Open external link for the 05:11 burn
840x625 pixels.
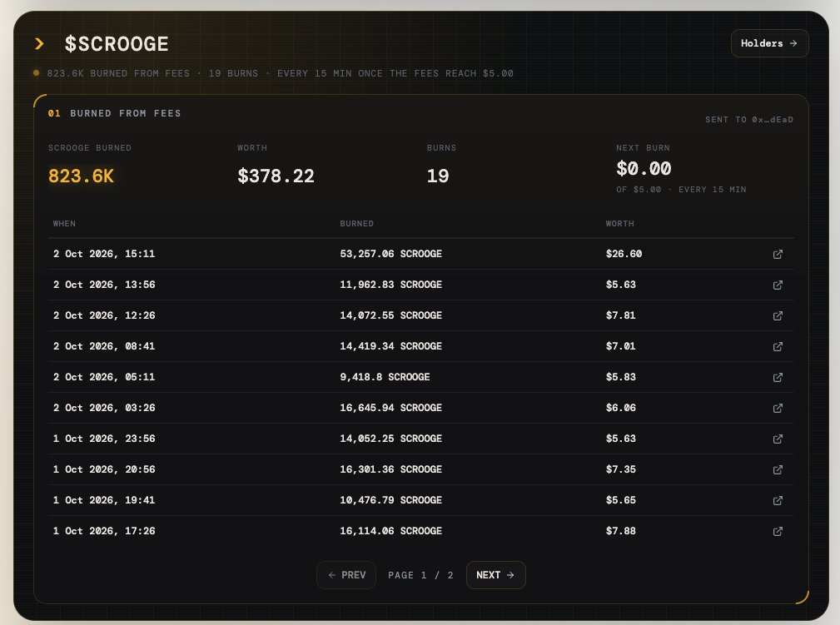tap(778, 377)
